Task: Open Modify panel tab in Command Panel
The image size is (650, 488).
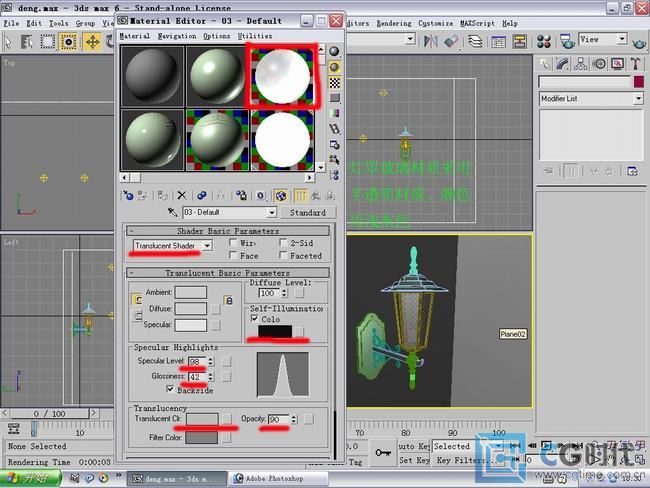Action: pyautogui.click(x=563, y=64)
